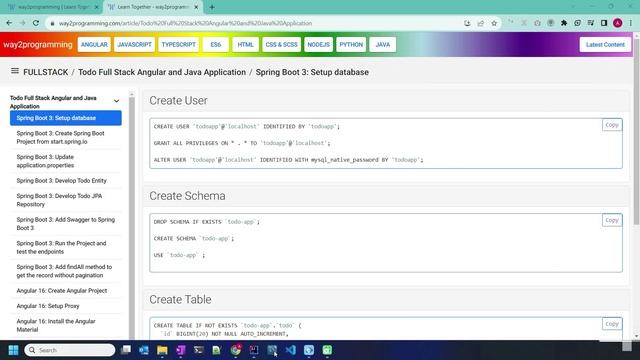Click the Create User heading
The width and height of the screenshot is (640, 360).
(x=178, y=100)
